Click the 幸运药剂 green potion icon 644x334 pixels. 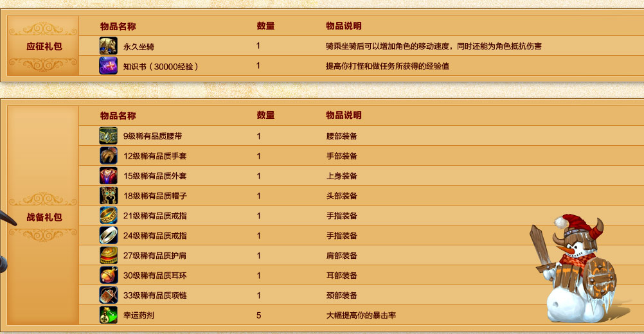(108, 315)
